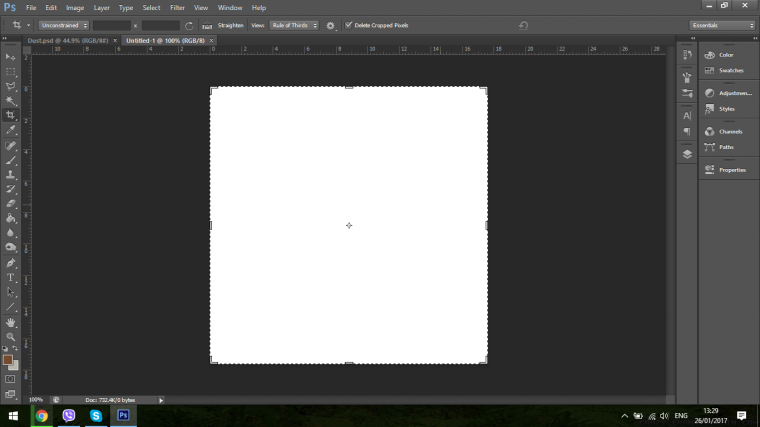Select the Dodge tool
Screen dimensions: 760x427
[x=10, y=247]
